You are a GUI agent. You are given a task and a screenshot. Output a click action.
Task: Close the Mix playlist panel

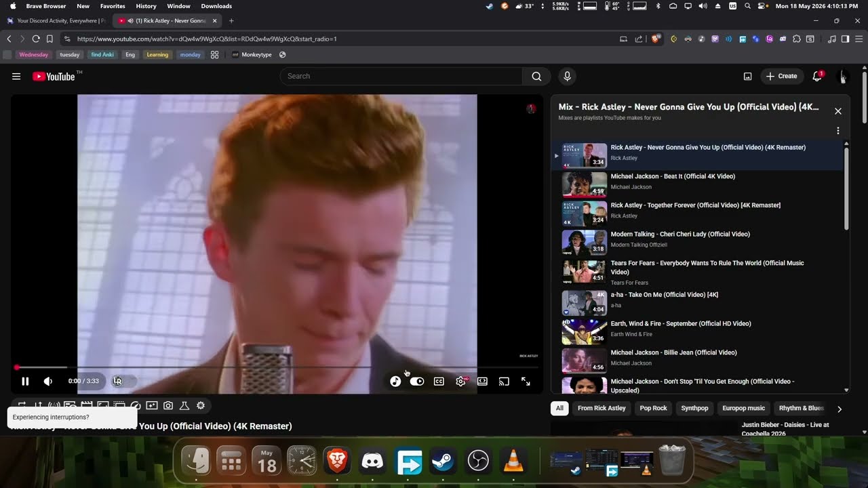point(838,111)
